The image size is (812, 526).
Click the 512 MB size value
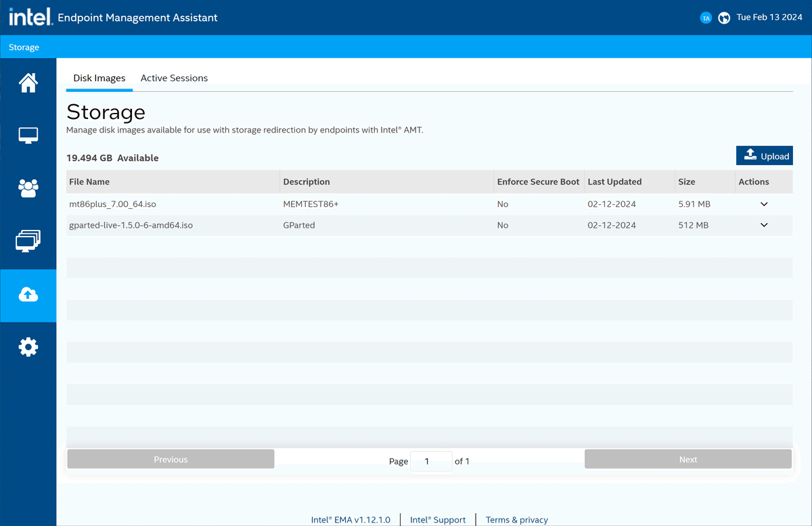click(x=693, y=225)
